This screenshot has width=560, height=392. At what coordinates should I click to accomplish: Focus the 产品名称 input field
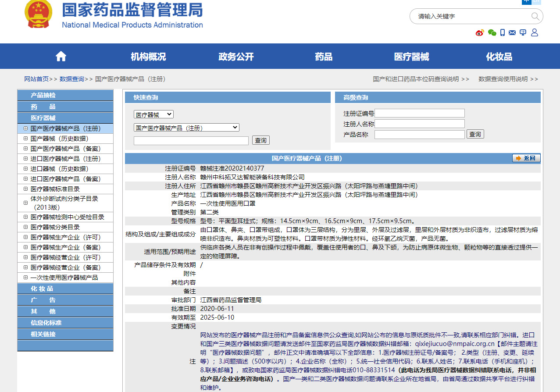point(420,135)
